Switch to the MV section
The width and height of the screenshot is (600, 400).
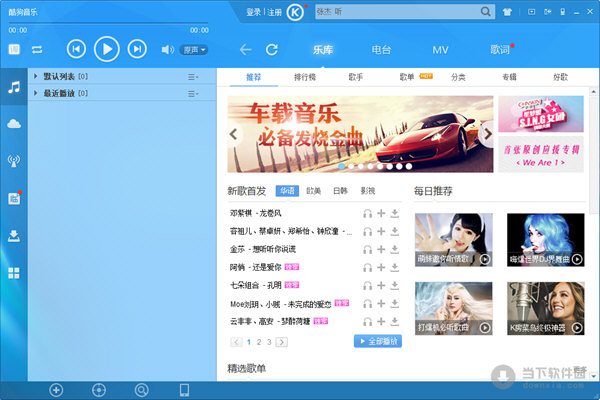[440, 50]
